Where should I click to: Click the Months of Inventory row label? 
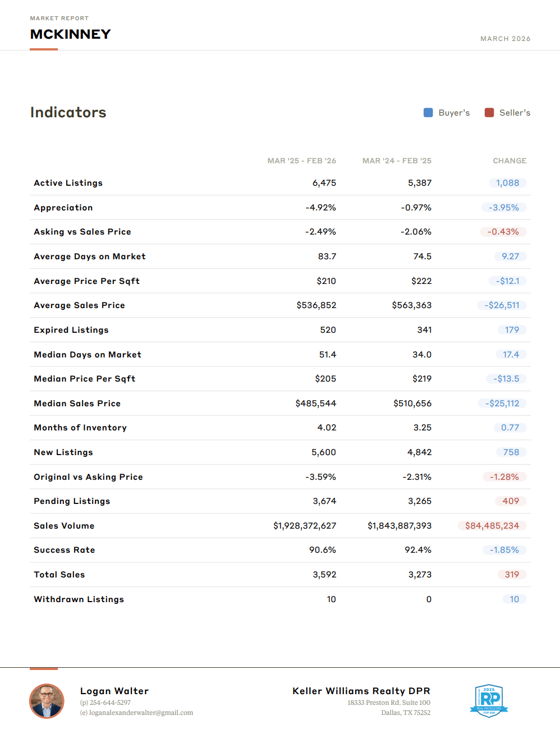(80, 428)
